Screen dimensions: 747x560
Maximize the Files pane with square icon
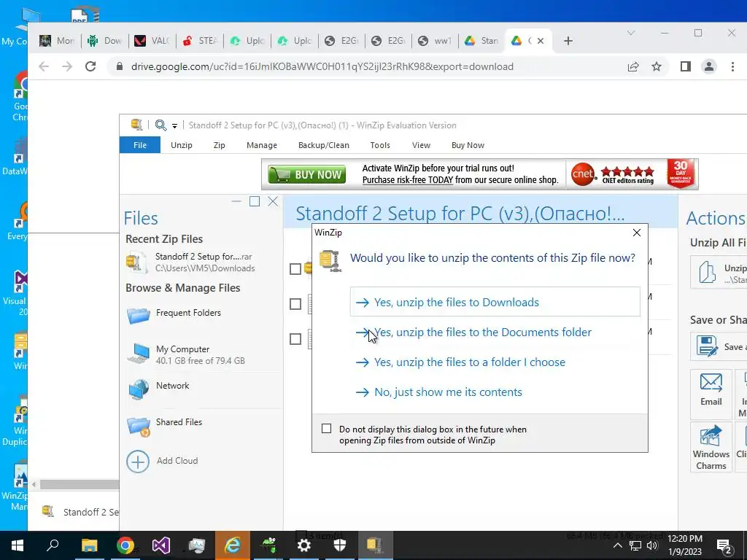(x=255, y=201)
